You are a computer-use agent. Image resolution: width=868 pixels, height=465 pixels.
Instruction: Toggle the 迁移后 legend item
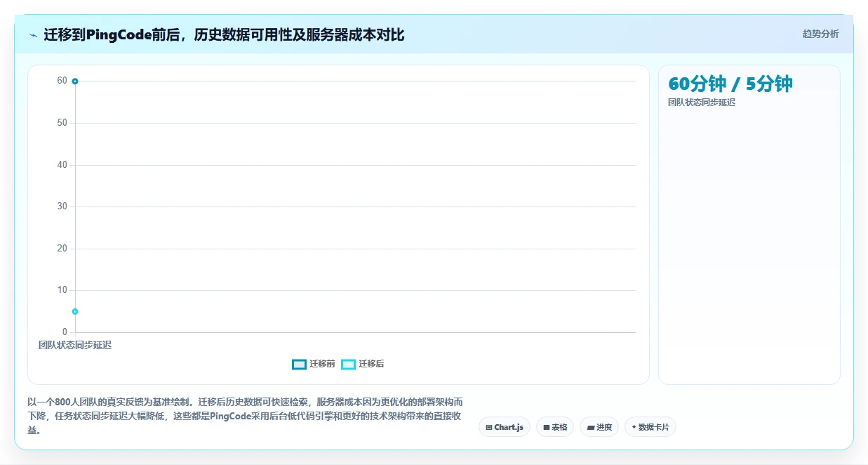[363, 364]
